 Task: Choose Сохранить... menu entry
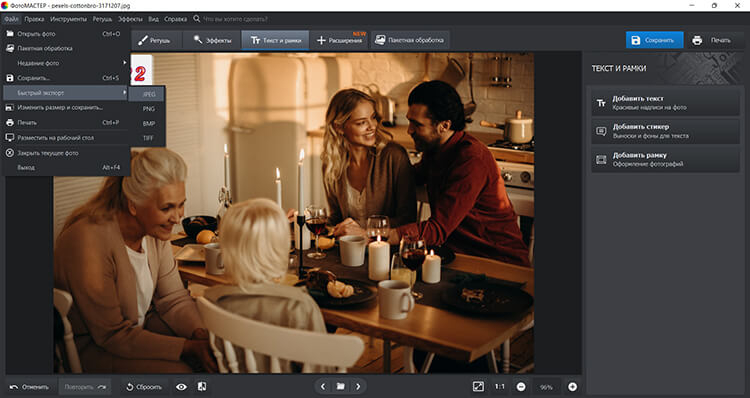(66, 78)
